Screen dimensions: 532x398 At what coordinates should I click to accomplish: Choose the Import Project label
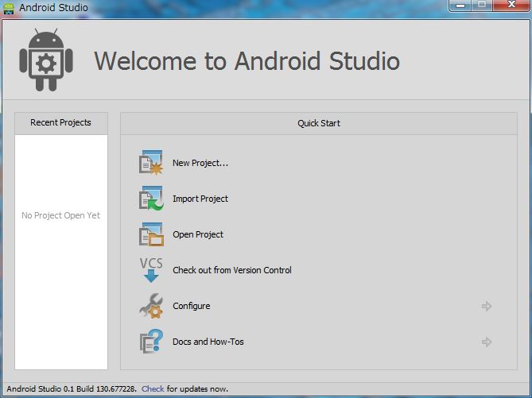[200, 199]
